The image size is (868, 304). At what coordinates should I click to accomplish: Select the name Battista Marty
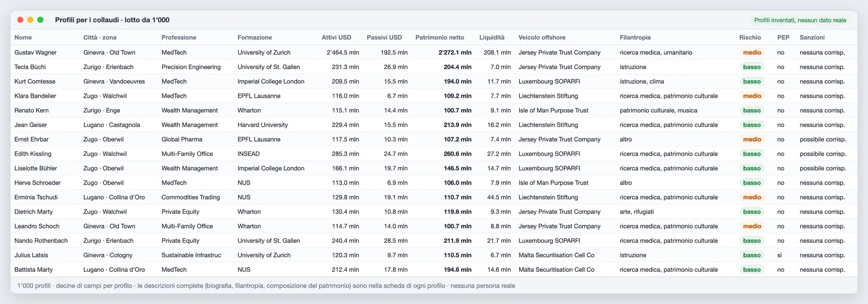click(34, 270)
